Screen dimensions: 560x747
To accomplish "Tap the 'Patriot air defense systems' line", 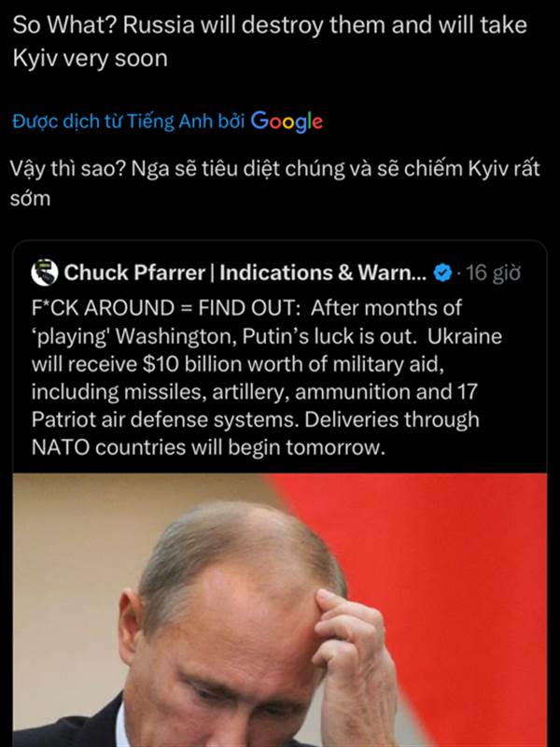I will tap(255, 419).
